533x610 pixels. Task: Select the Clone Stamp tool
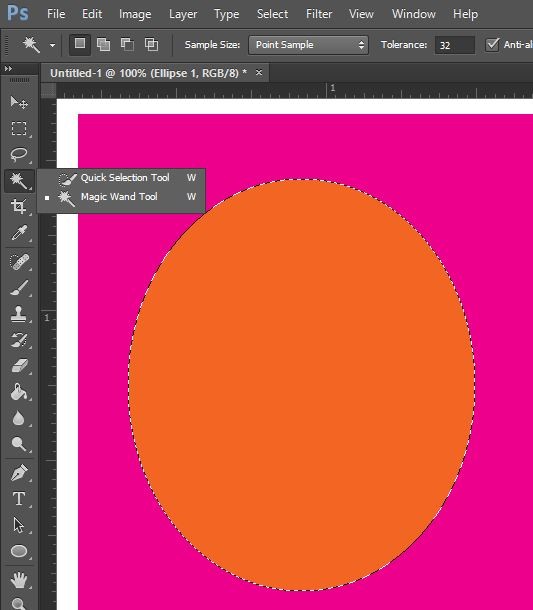[19, 314]
